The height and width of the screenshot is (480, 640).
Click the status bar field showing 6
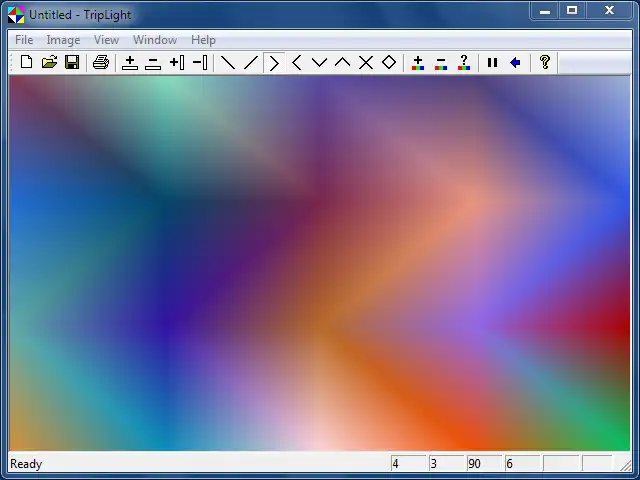522,464
